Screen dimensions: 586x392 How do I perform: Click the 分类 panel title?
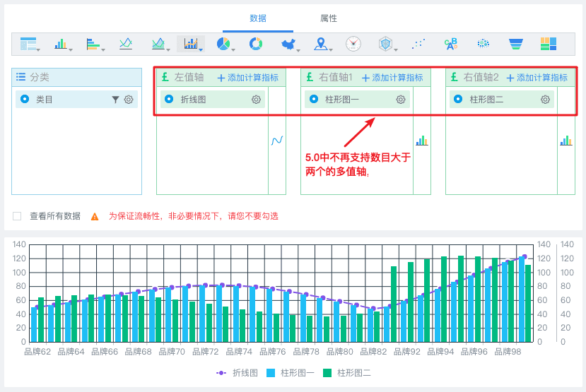point(40,77)
